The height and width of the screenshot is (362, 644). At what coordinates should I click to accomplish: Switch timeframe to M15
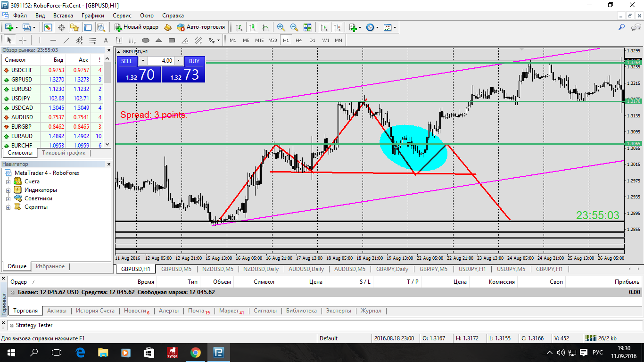[259, 40]
